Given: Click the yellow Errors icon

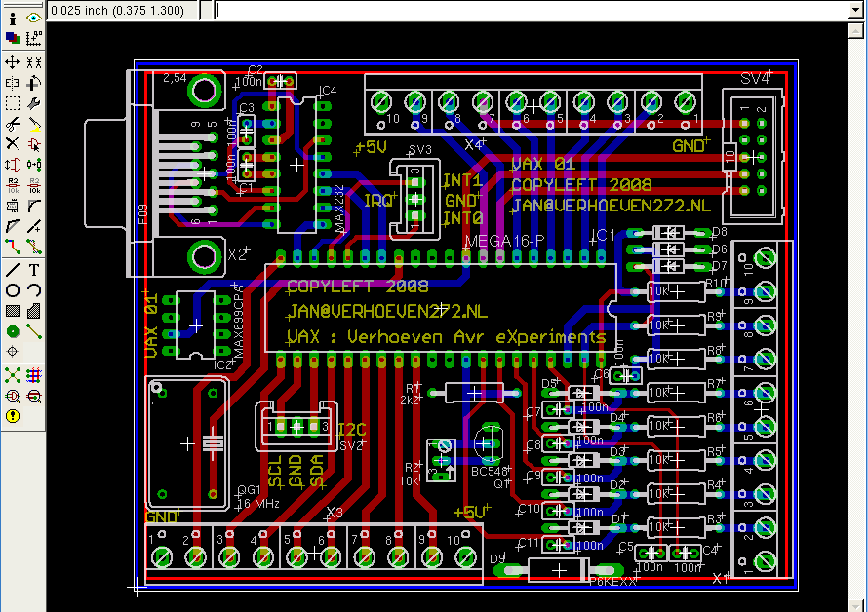Looking at the screenshot, I should click(13, 416).
